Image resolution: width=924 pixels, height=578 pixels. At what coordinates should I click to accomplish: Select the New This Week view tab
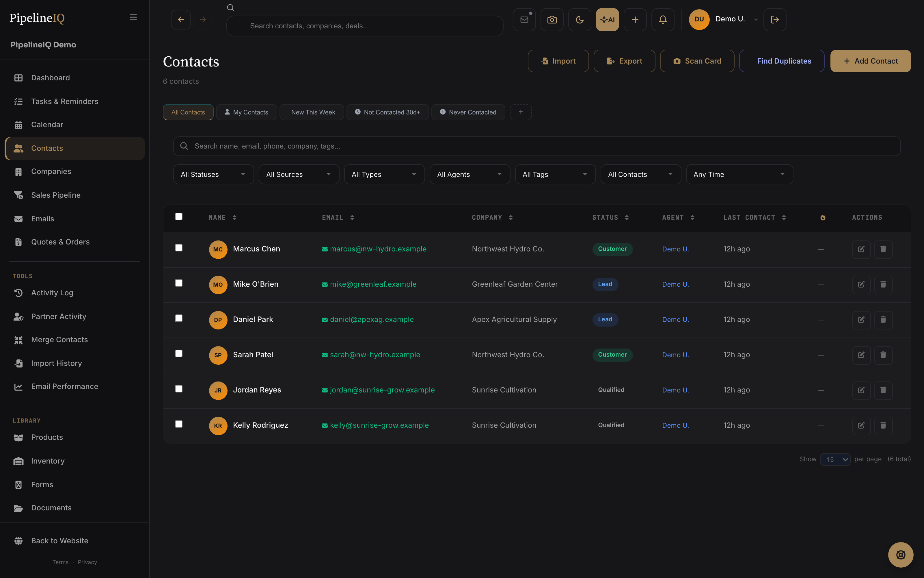[312, 112]
